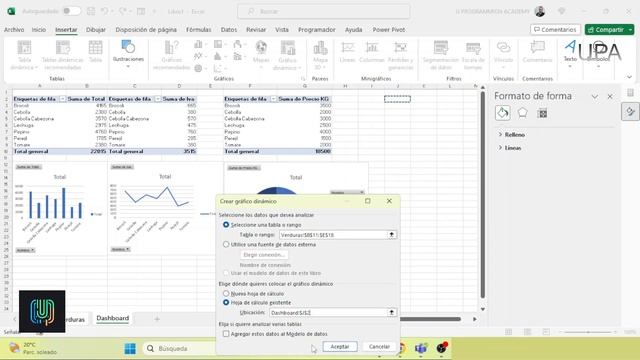Viewport: 640px width, 360px height.
Task: Open filter dropdown on second Etiquetas de fila
Action: tap(158, 99)
